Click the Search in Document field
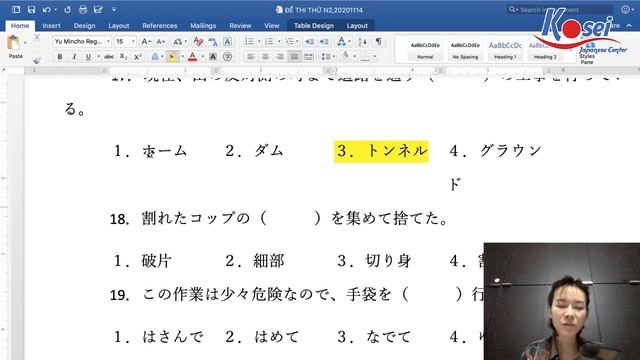The height and width of the screenshot is (360, 640). point(559,9)
